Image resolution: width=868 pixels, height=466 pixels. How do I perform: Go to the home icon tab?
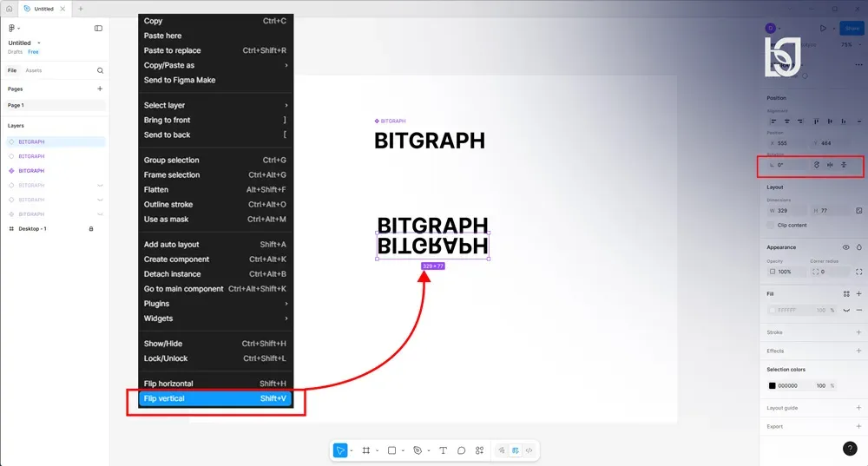point(10,9)
